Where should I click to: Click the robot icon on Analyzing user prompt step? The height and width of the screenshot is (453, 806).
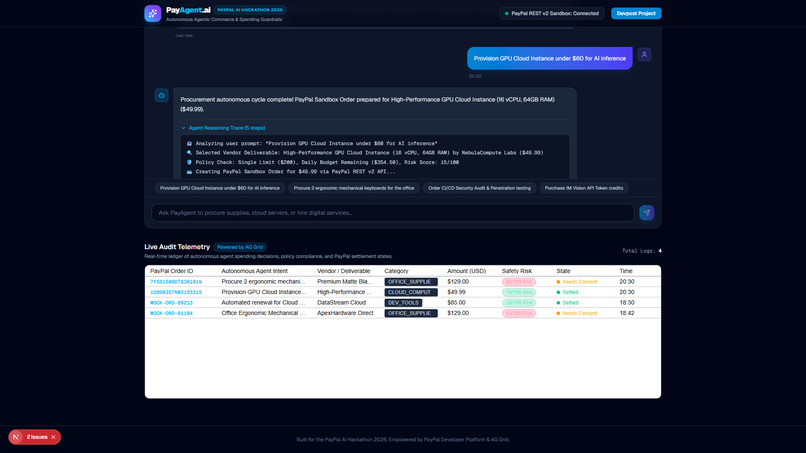(189, 143)
